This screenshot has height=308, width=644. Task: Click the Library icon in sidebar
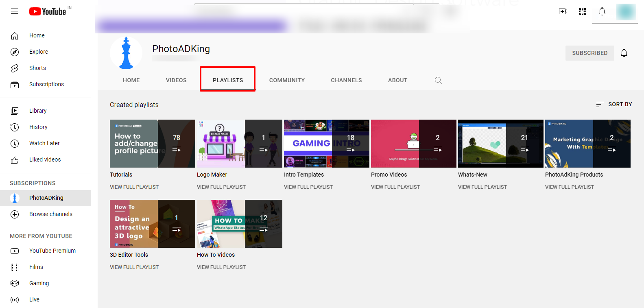coord(15,111)
